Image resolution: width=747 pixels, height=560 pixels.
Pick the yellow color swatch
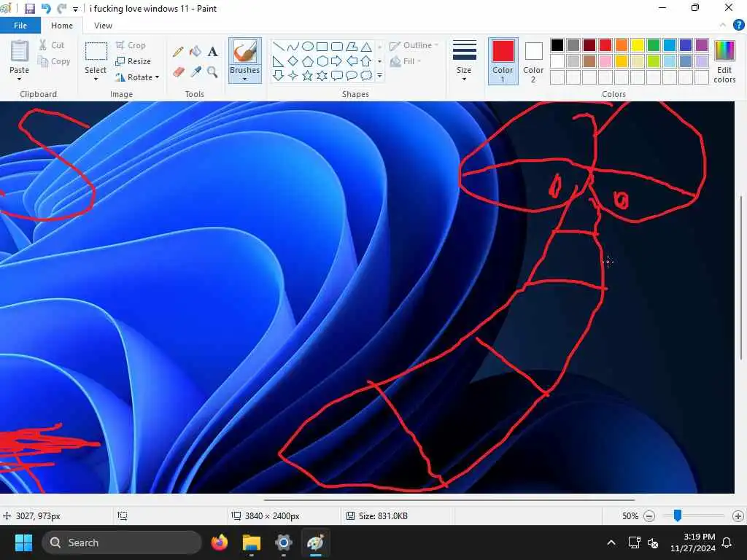tap(638, 45)
